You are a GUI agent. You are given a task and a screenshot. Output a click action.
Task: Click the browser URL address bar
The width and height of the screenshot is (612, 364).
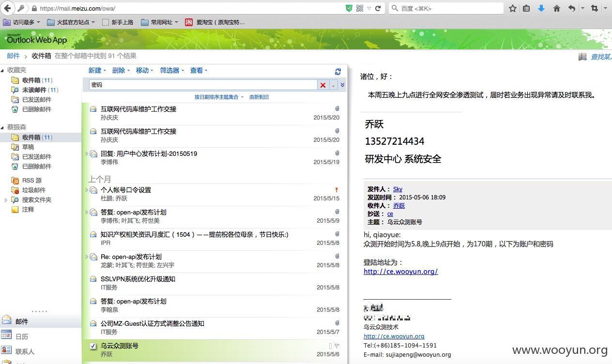pyautogui.click(x=191, y=8)
